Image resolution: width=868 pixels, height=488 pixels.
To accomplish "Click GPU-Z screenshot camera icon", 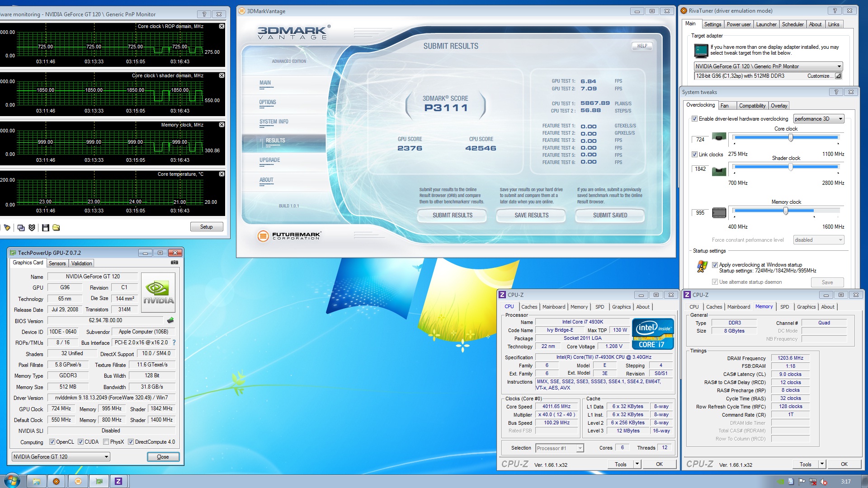I will [x=174, y=263].
